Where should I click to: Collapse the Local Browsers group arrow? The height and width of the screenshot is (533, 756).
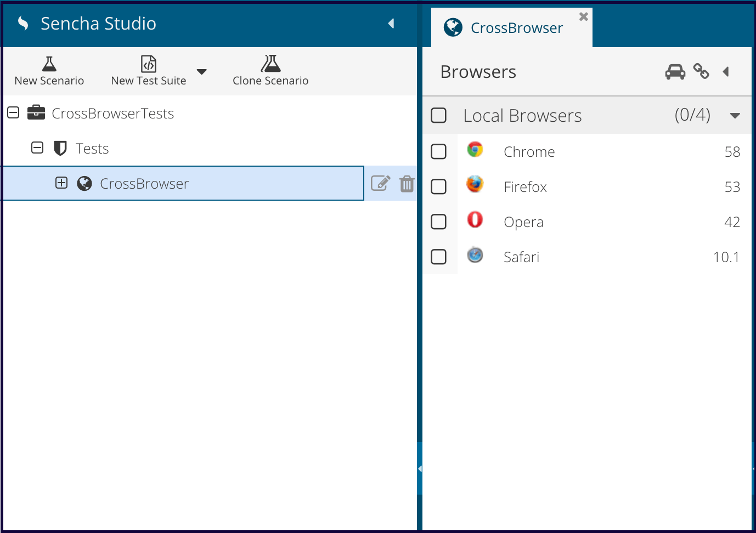click(x=735, y=116)
